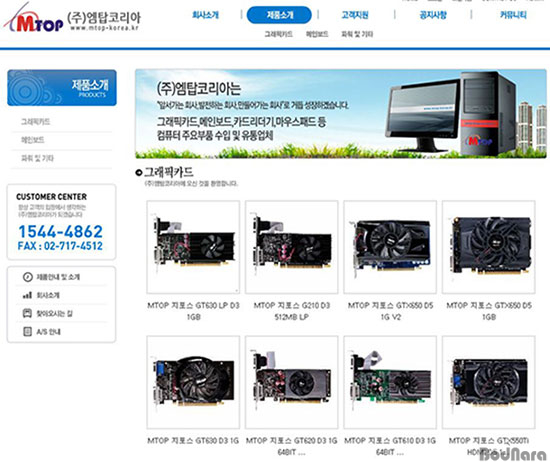
Task: Click the document icon beside A/S 안내
Action: [x=27, y=331]
